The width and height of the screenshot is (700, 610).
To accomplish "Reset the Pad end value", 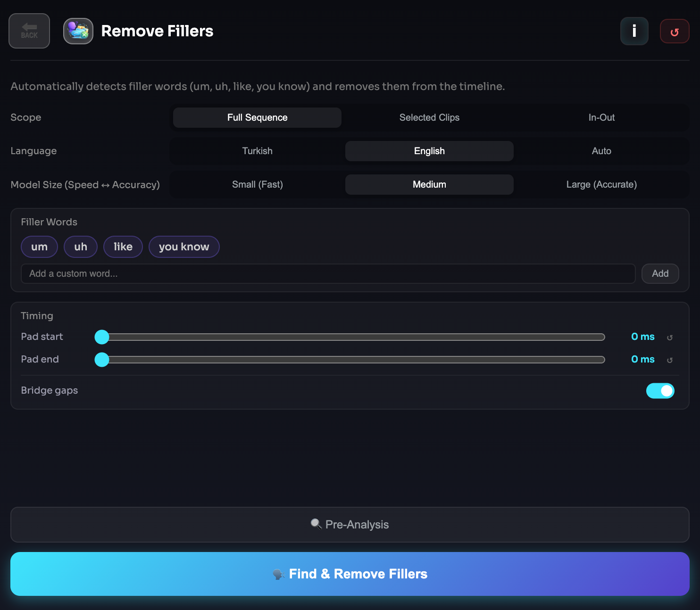I will (669, 360).
